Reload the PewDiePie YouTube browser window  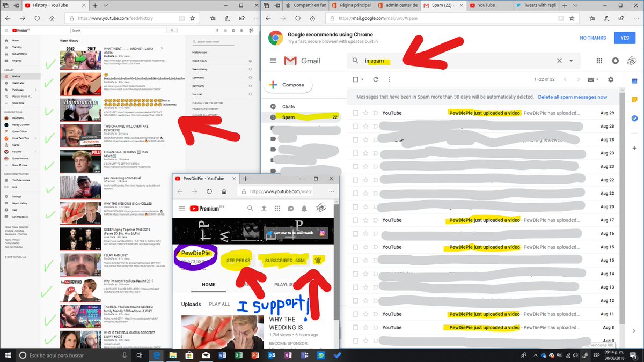click(x=209, y=191)
